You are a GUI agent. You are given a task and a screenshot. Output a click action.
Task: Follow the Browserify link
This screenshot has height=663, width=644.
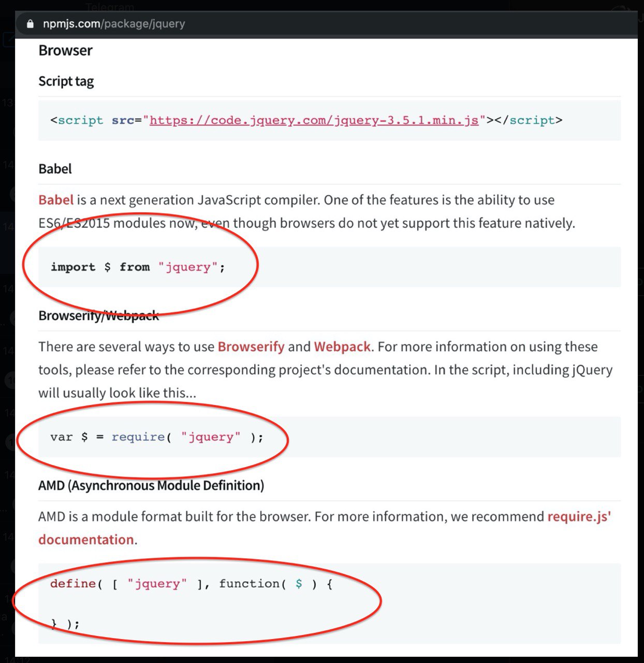click(x=251, y=347)
